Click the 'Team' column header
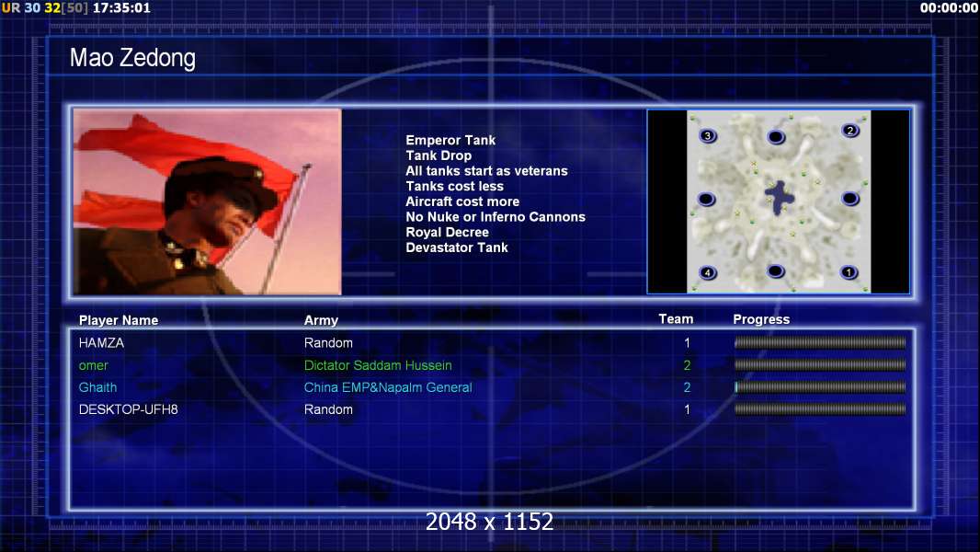This screenshot has width=980, height=552. (677, 319)
